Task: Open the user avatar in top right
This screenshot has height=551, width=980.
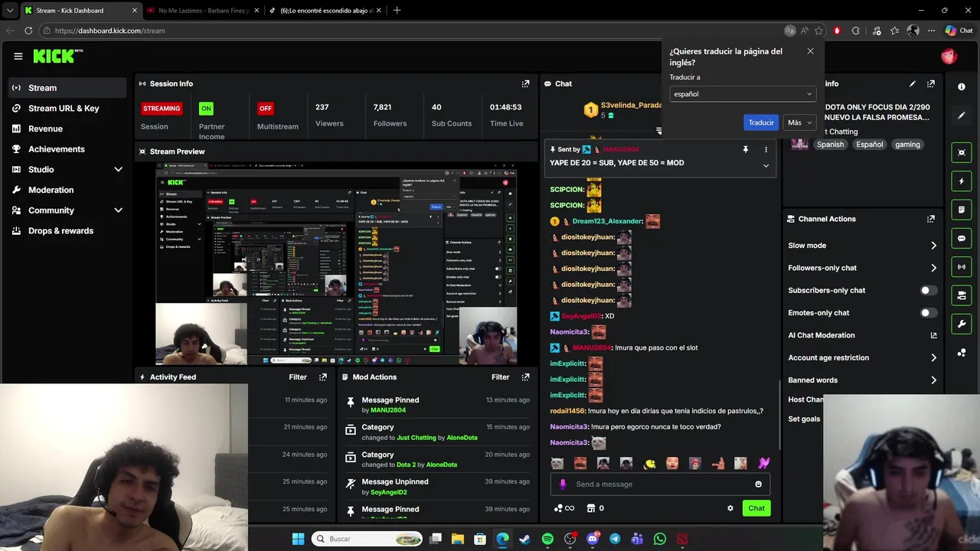Action: (949, 56)
